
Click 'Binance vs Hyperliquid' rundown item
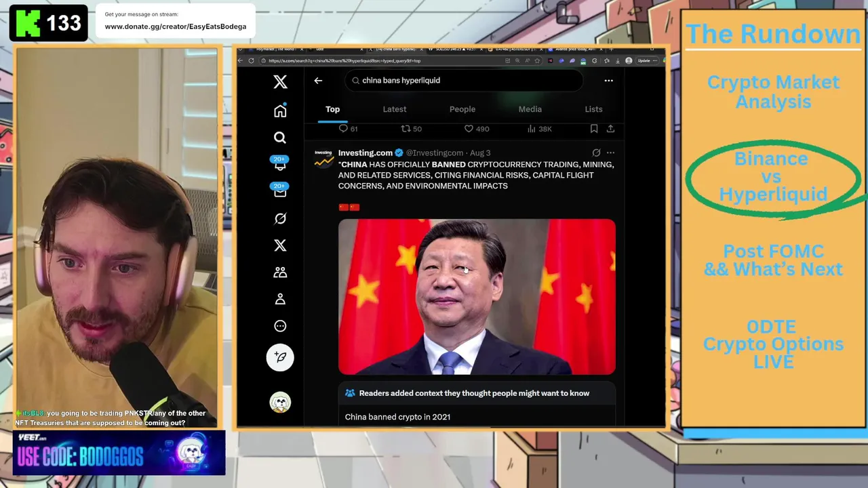[773, 177]
